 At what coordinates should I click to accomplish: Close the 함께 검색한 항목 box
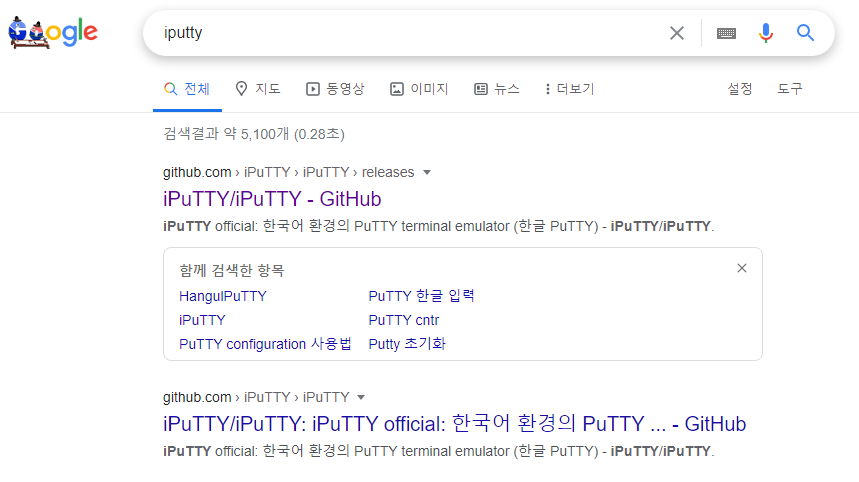pos(742,268)
